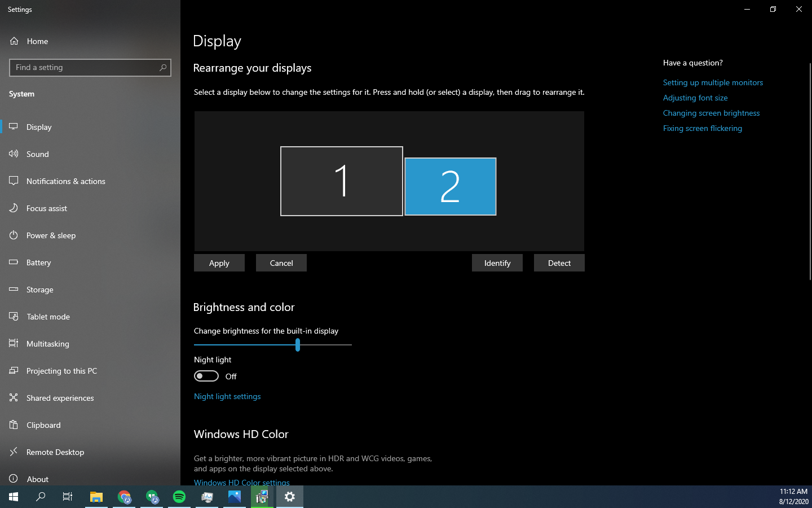Click the Find a setting search box

[85, 68]
